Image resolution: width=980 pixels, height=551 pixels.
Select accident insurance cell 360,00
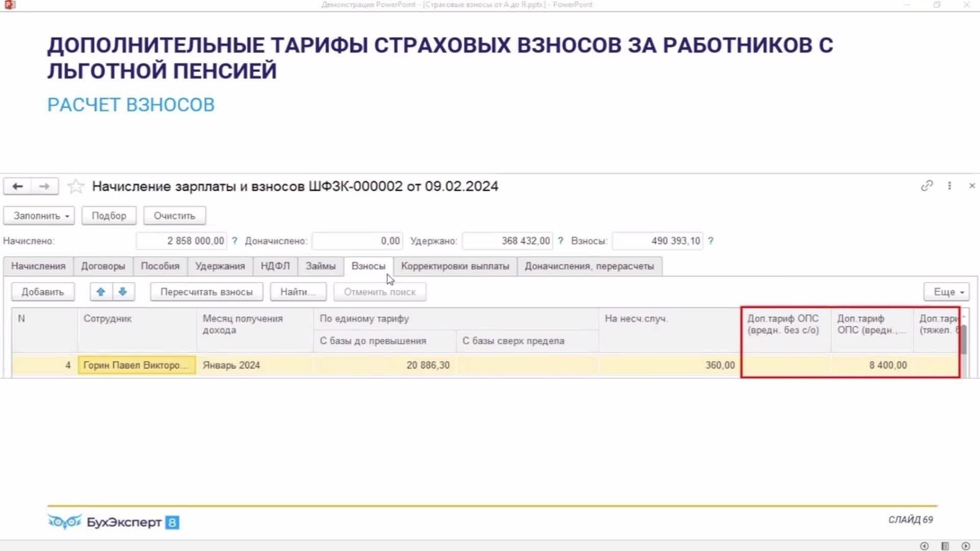(670, 365)
